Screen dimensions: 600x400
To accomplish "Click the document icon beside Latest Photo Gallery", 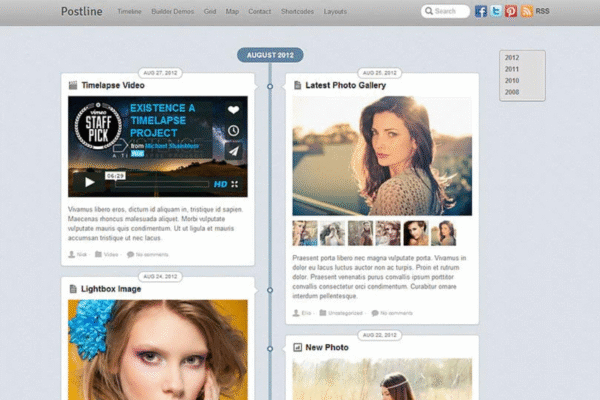I will 297,85.
